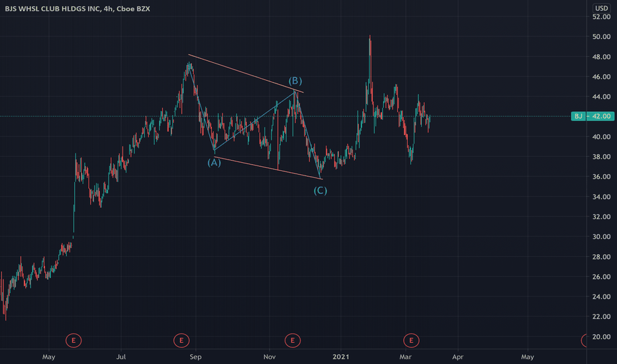Click the Sep date axis label
617x364 pixels.
click(195, 357)
